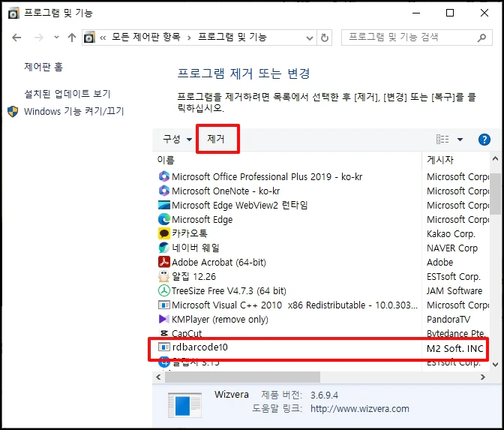Select 'TreeSize Free V4.7.3 (64 bit)' name
Image resolution: width=504 pixels, height=430 pixels.
[x=229, y=290]
